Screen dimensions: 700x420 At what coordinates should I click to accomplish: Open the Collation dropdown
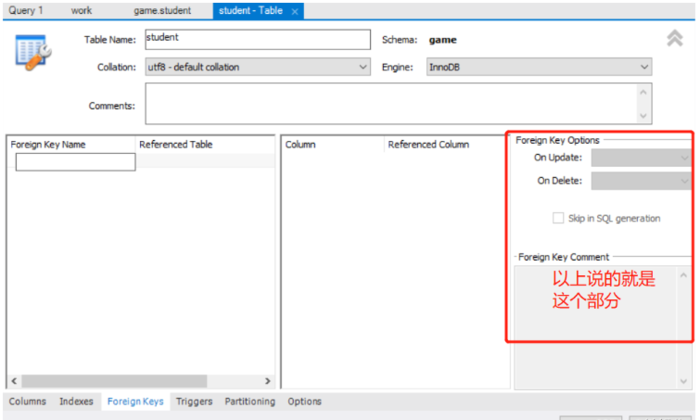point(257,68)
